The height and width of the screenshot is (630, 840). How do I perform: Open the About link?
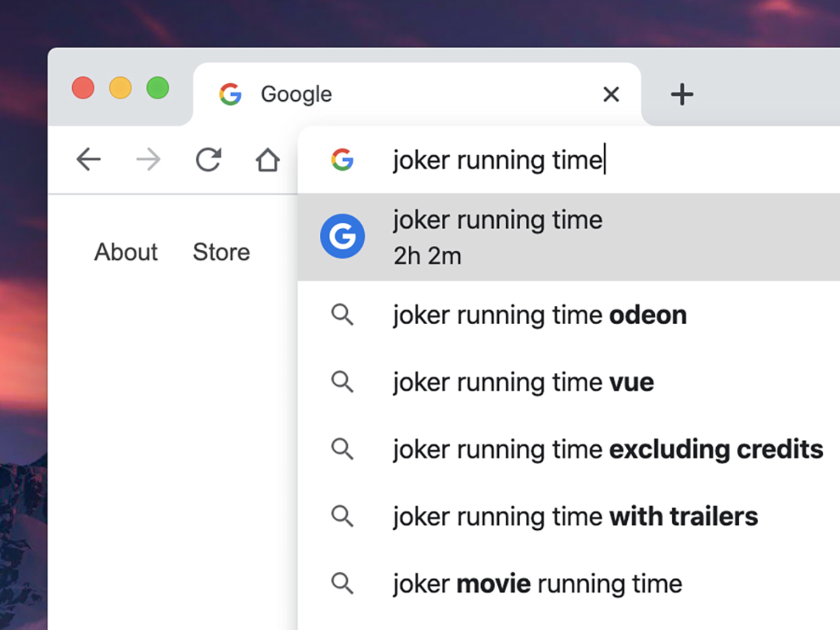click(x=125, y=252)
